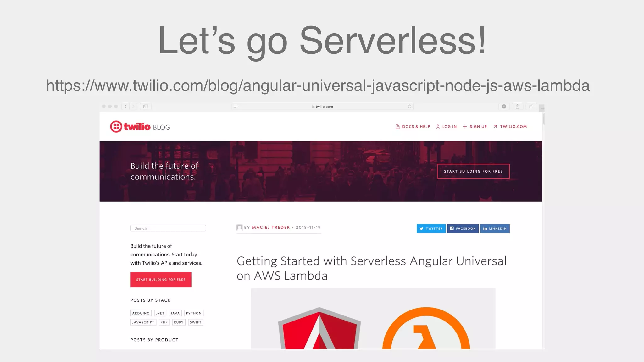
Task: Select the Arduino stack tag
Action: 141,313
